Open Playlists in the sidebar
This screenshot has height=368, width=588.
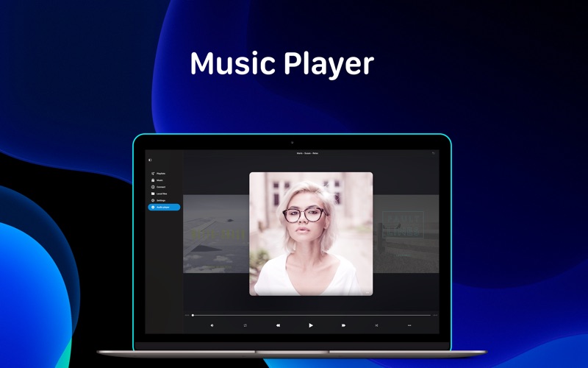158,174
